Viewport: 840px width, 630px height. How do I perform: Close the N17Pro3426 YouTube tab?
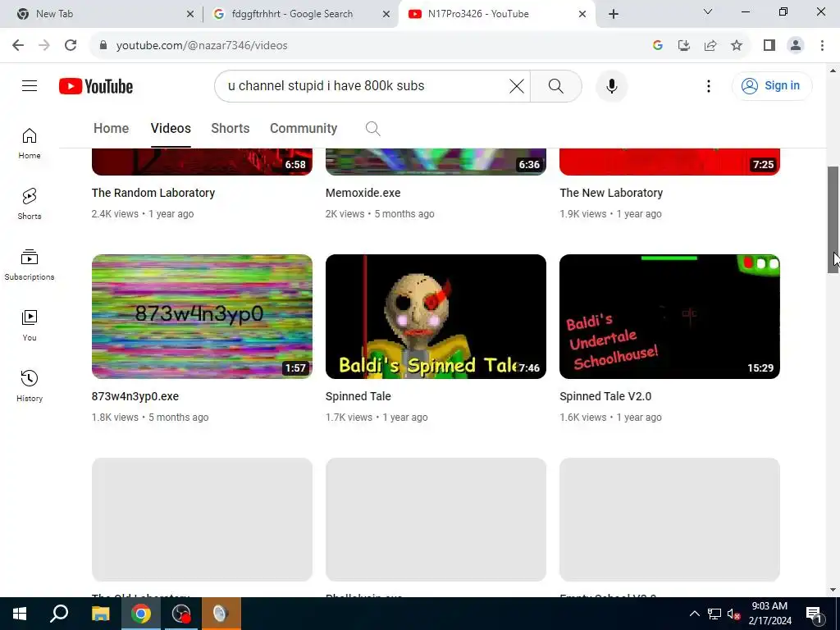(x=582, y=14)
